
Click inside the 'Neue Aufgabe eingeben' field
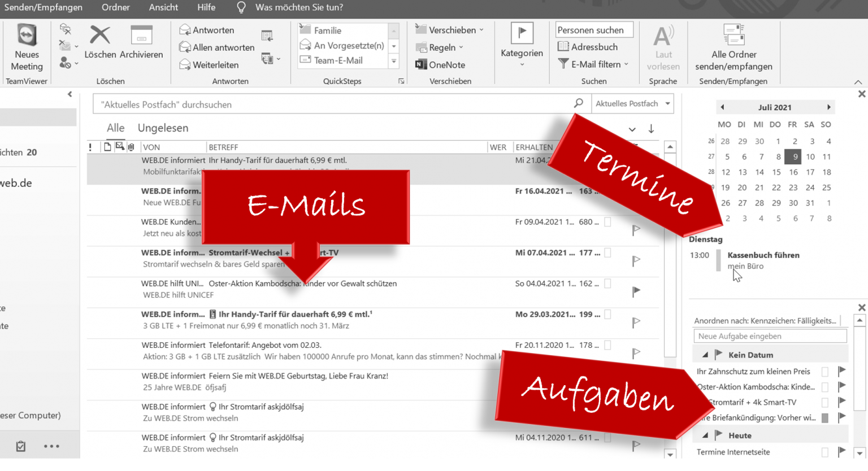click(x=770, y=335)
